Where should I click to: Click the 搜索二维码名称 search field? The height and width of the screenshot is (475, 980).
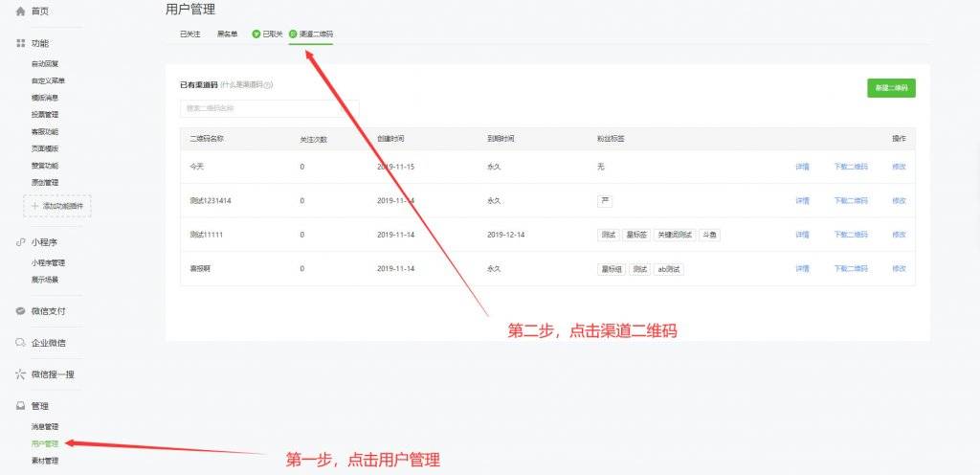coord(269,108)
